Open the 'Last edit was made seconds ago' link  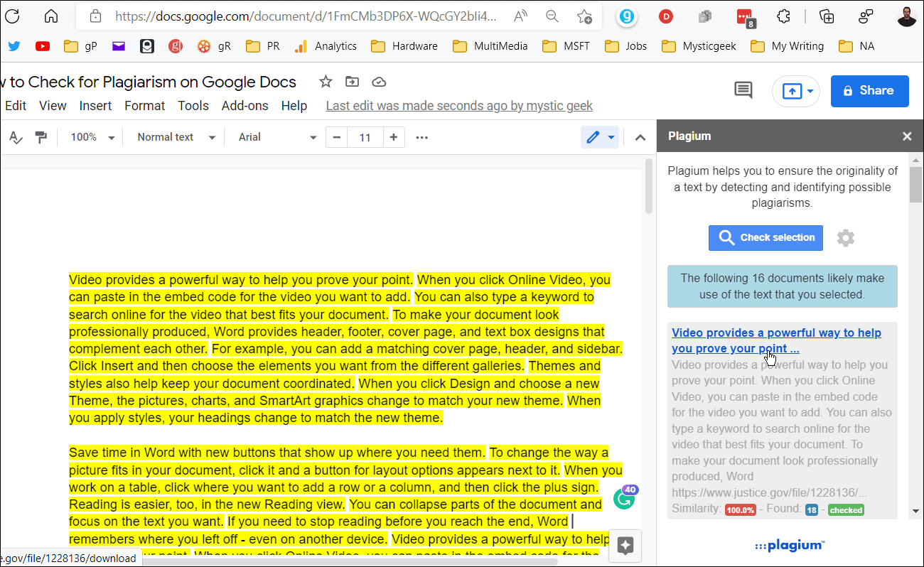(x=459, y=106)
